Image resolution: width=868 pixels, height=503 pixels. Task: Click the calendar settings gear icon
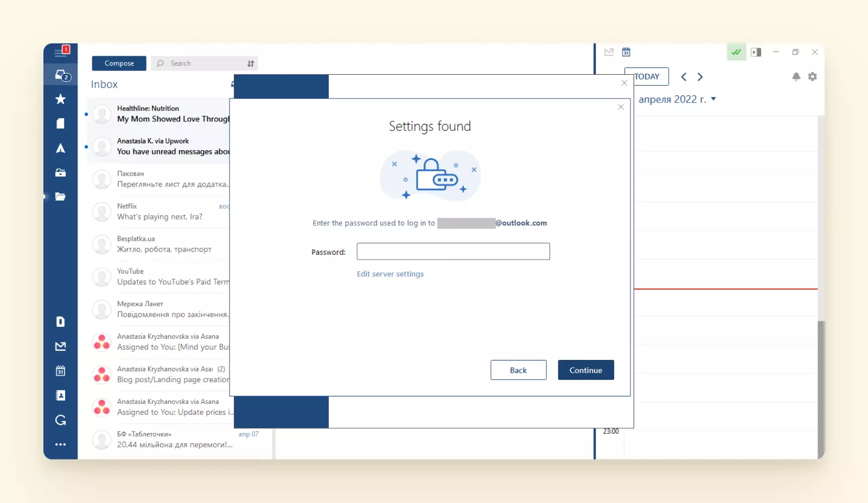pos(812,77)
